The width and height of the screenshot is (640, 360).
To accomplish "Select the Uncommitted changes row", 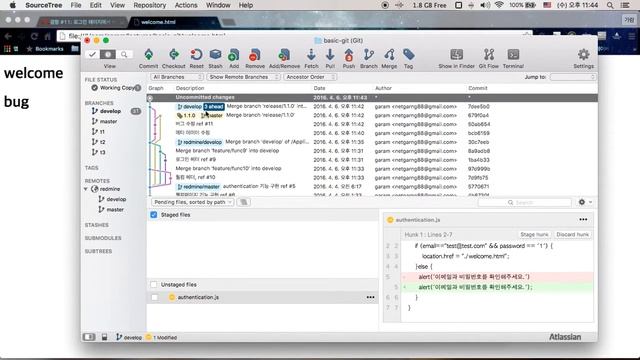I will point(372,98).
